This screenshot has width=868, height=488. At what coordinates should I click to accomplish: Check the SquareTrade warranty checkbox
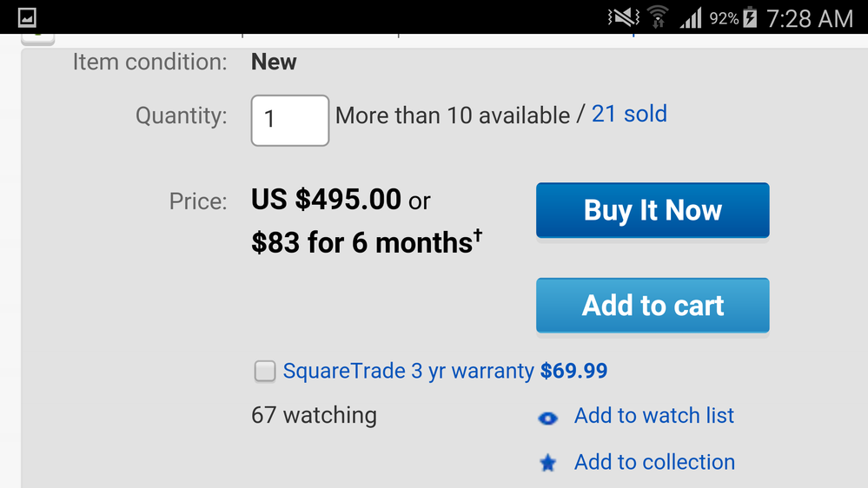click(265, 371)
